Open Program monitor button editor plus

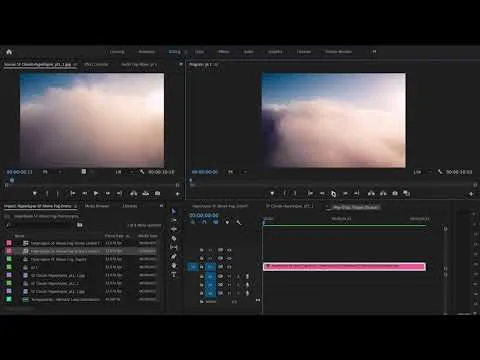click(471, 194)
